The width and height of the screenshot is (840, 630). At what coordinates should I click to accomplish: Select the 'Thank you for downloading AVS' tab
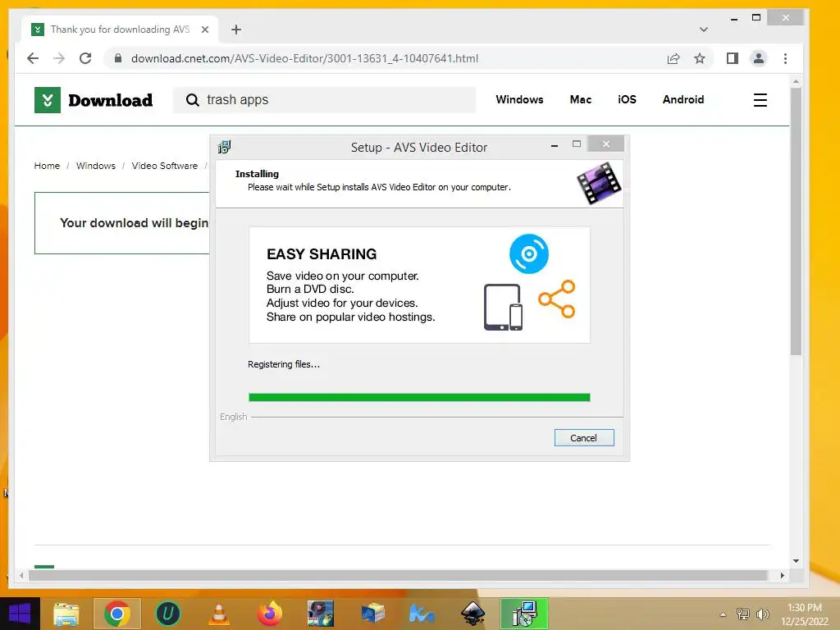[121, 30]
